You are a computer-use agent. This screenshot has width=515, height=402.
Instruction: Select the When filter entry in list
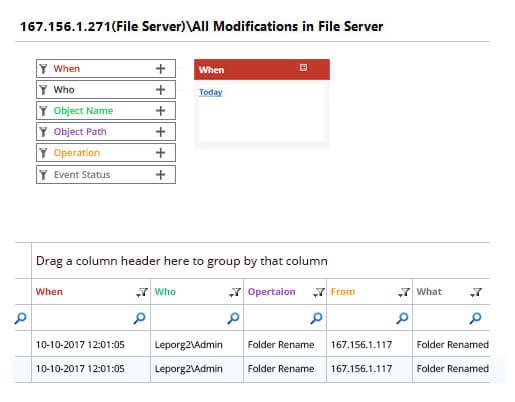click(x=106, y=69)
